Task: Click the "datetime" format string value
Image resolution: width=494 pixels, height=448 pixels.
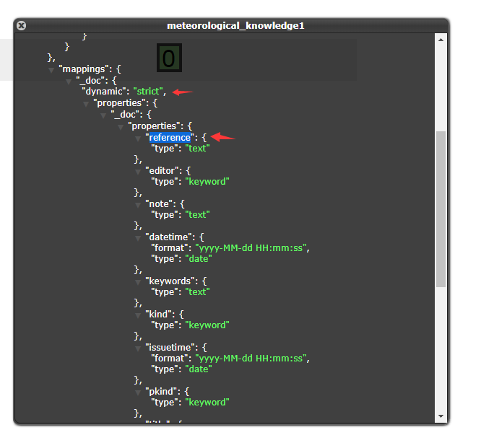Action: click(252, 247)
